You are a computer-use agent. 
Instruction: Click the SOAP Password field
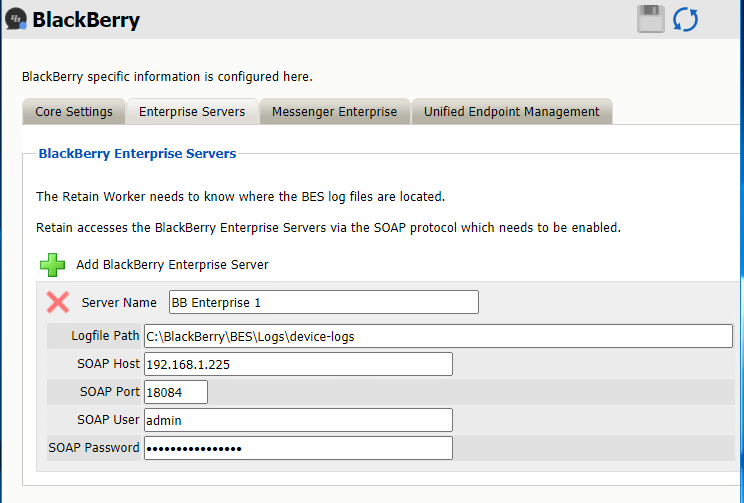tap(298, 448)
